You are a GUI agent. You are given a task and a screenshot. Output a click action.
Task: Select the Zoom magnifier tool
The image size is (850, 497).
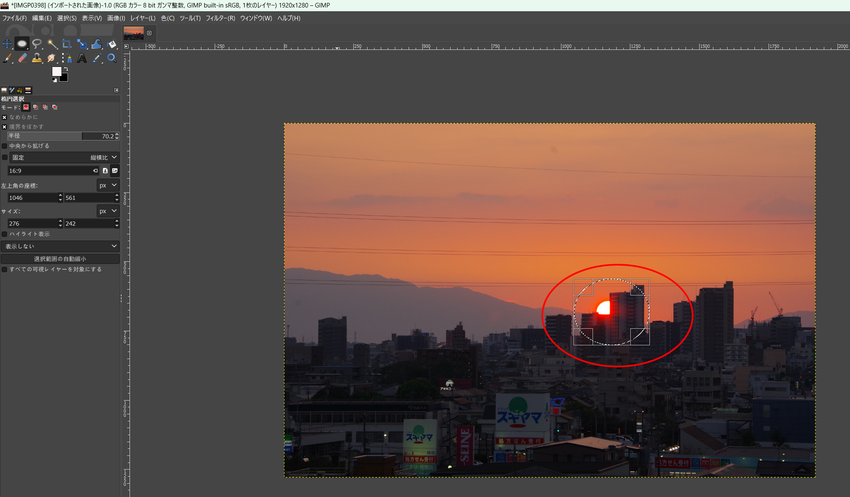[x=112, y=58]
